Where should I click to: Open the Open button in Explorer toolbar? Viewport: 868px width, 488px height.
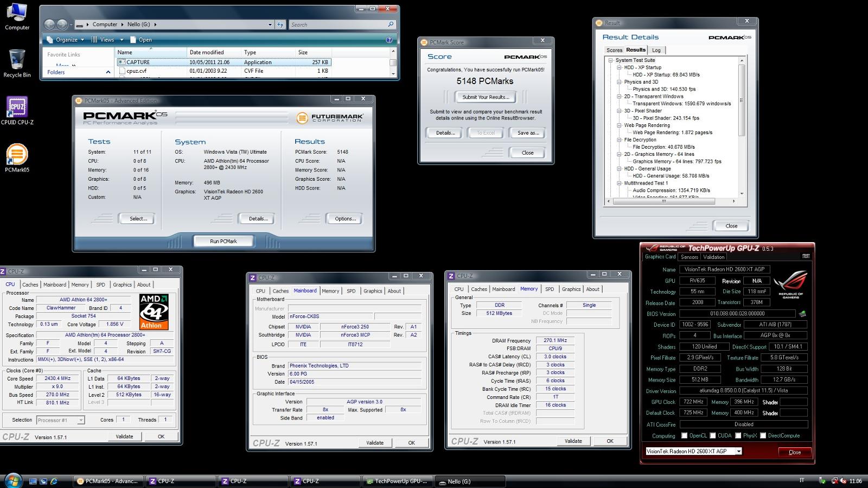point(141,40)
